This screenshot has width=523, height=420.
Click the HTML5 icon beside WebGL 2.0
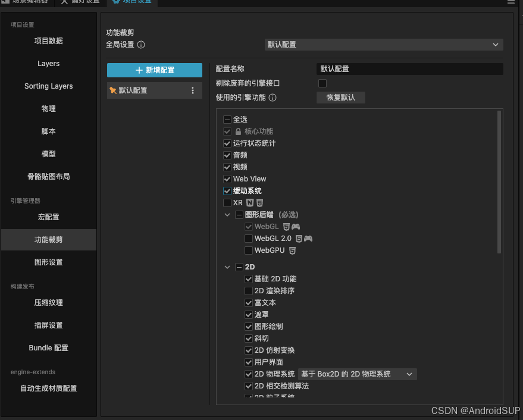coord(299,239)
